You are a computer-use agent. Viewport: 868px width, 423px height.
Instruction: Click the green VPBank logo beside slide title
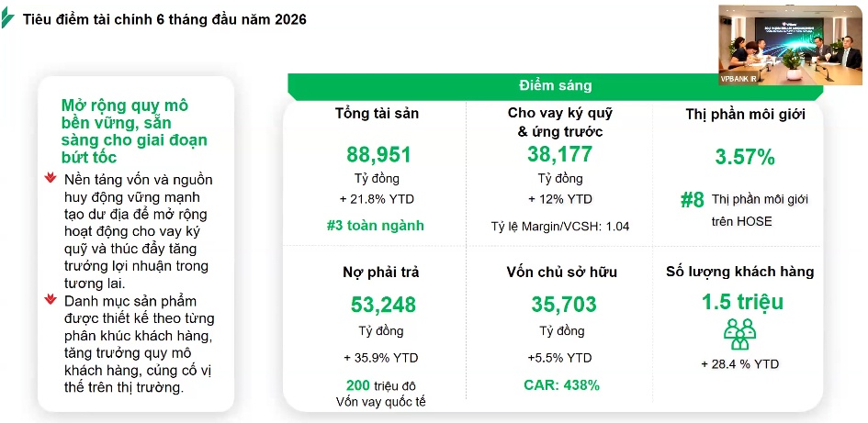pos(7,18)
